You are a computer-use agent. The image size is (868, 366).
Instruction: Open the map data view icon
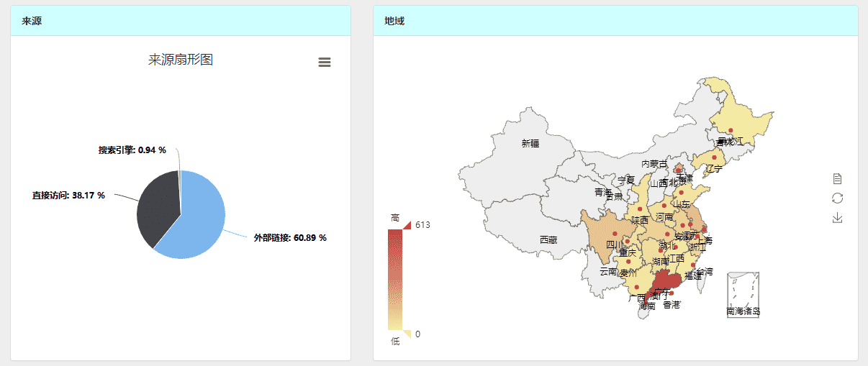(x=837, y=179)
